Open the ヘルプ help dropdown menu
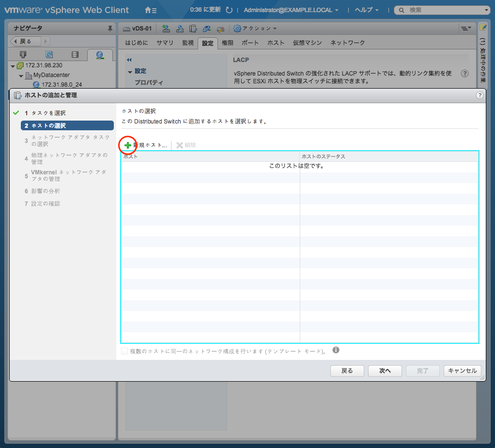Viewport: 495px width, 448px height. tap(367, 10)
